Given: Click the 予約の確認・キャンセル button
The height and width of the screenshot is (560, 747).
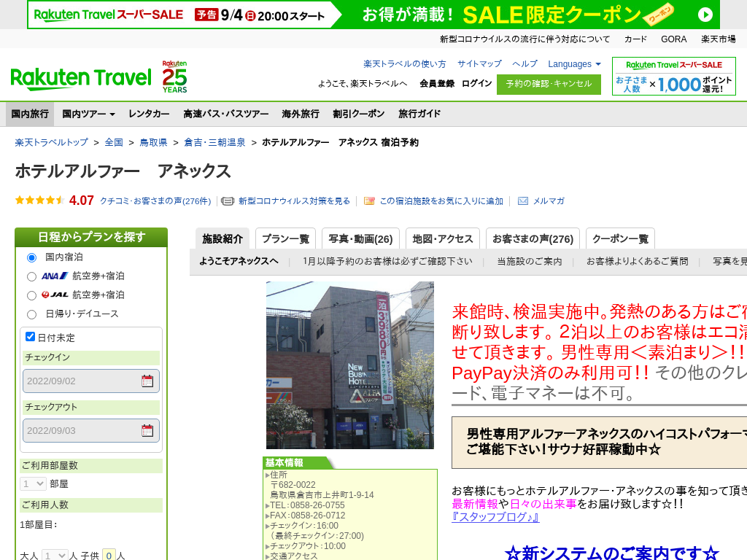Looking at the screenshot, I should tap(549, 85).
